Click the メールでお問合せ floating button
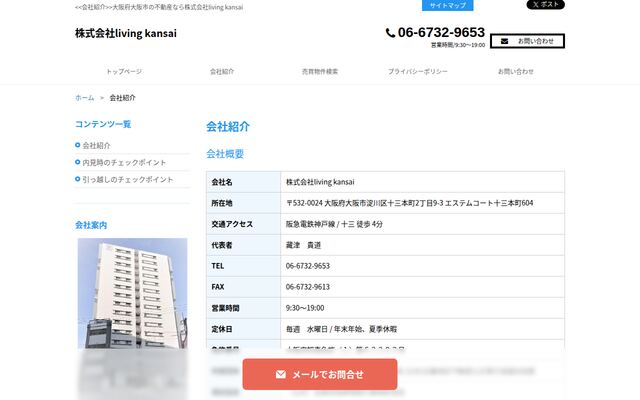The width and height of the screenshot is (640, 400). (x=320, y=374)
